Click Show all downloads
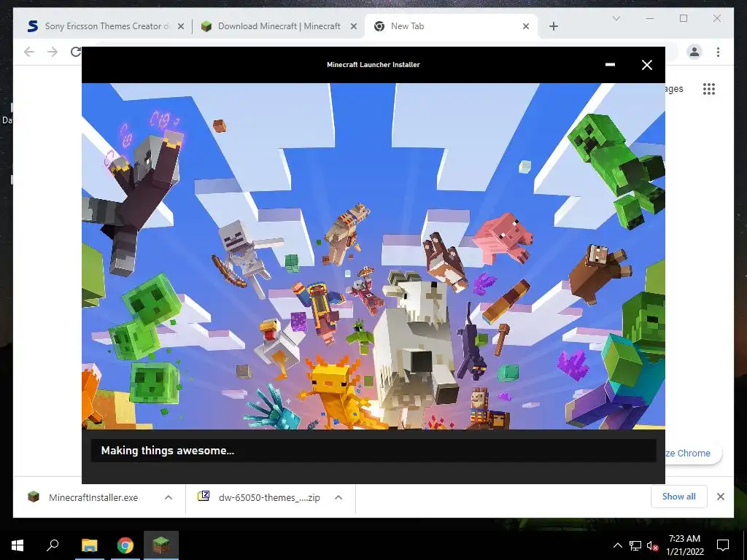 679,497
